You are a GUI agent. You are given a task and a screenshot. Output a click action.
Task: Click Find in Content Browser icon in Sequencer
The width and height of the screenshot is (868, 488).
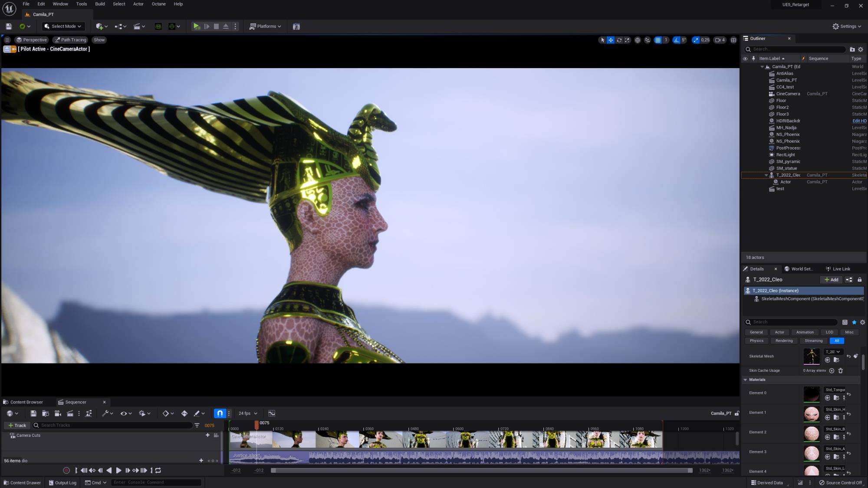point(46,413)
